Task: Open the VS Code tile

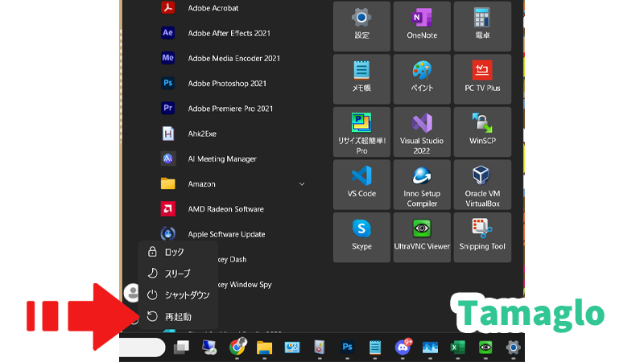Action: coord(361,184)
